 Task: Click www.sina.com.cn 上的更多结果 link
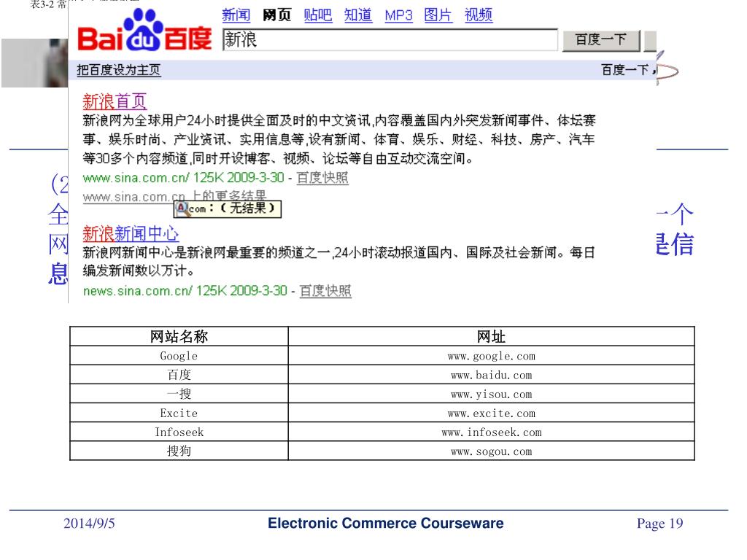[174, 196]
